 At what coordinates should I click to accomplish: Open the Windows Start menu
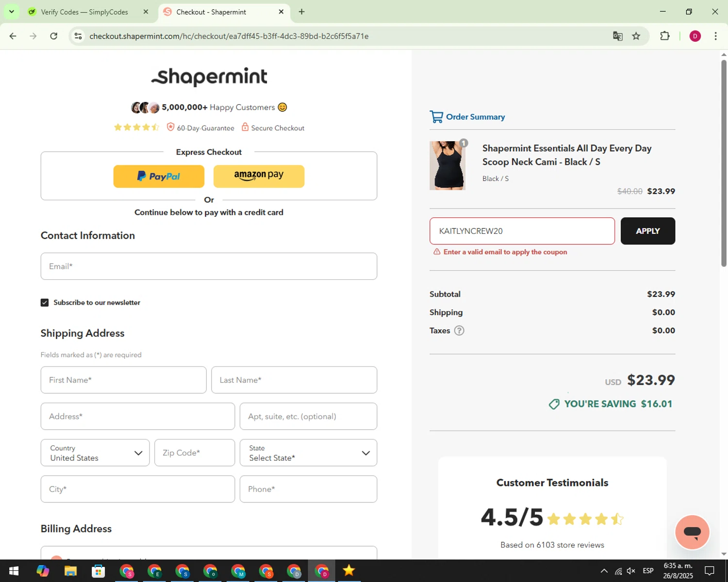(14, 571)
